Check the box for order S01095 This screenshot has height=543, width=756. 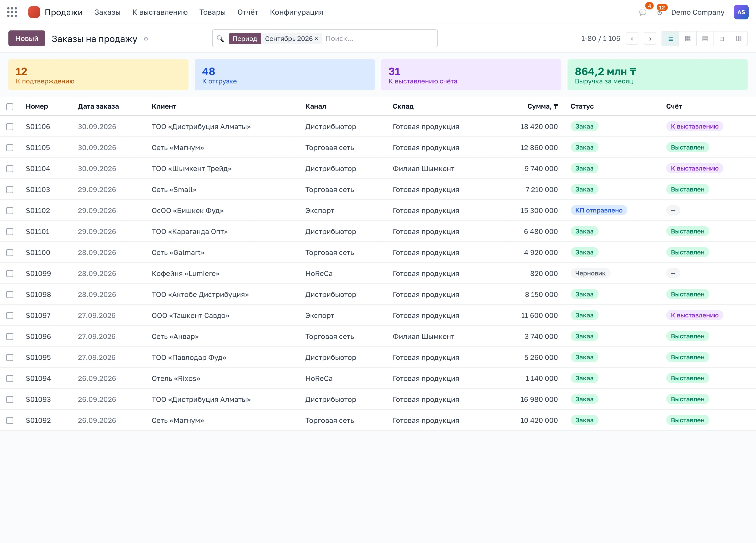pos(10,358)
